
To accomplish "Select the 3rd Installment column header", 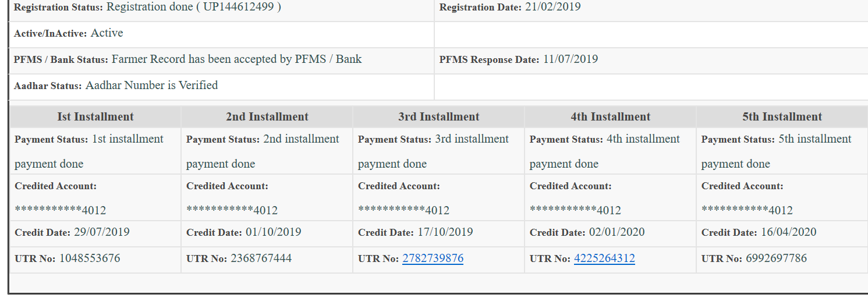I will (439, 116).
